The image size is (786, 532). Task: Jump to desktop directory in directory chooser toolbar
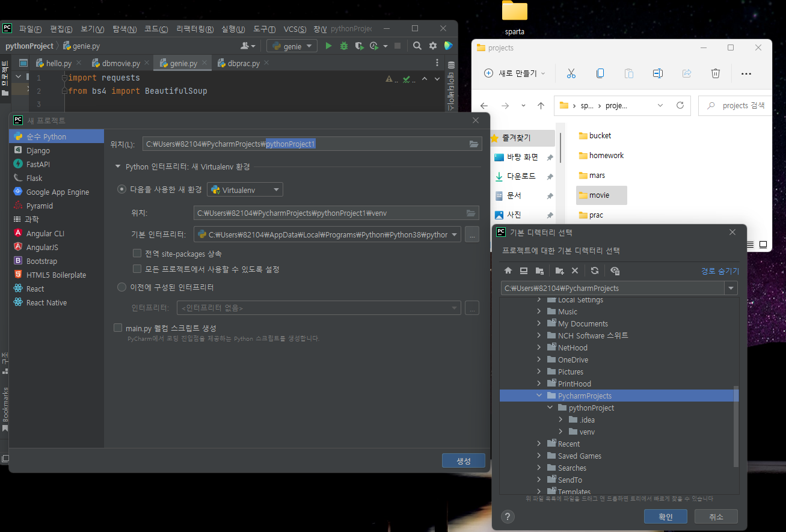[524, 271]
